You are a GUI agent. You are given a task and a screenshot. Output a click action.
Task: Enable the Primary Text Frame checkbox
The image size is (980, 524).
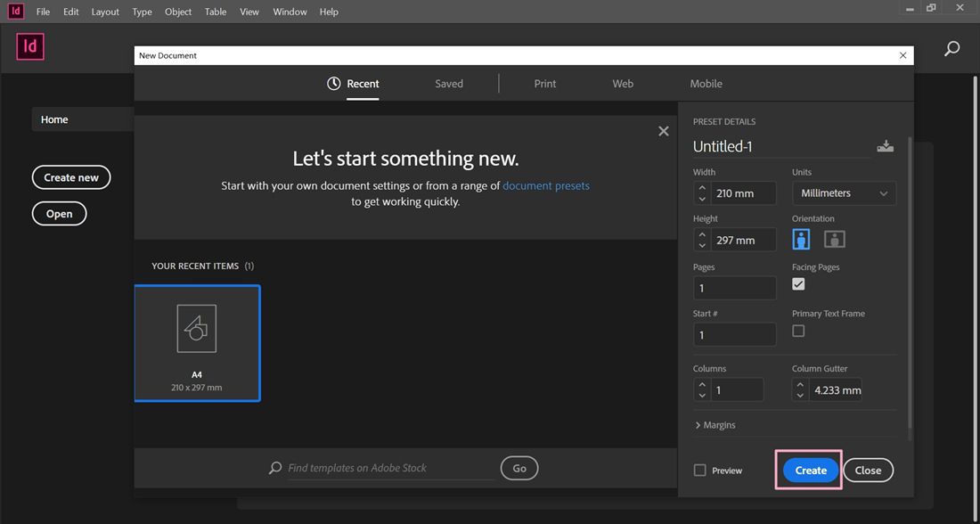798,330
